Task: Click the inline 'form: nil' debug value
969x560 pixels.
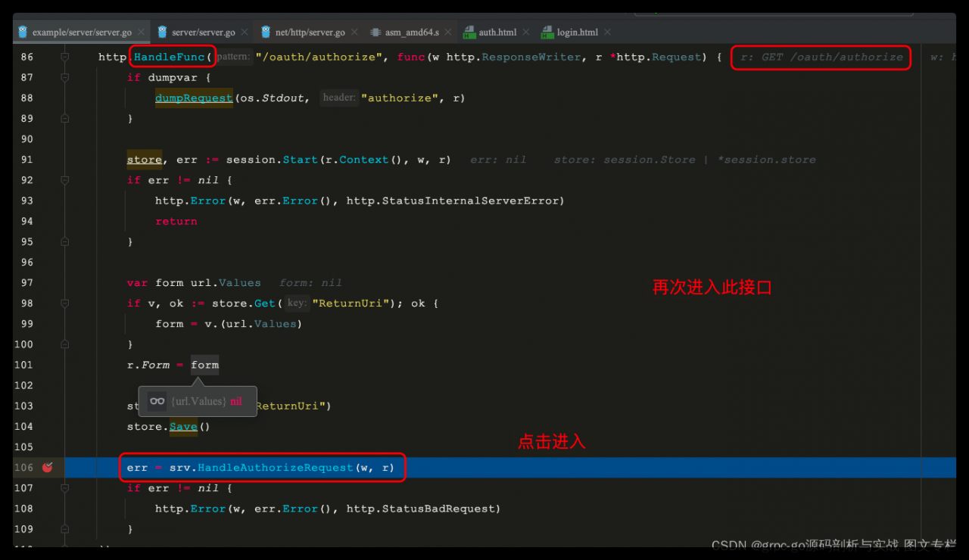Action: [x=310, y=282]
